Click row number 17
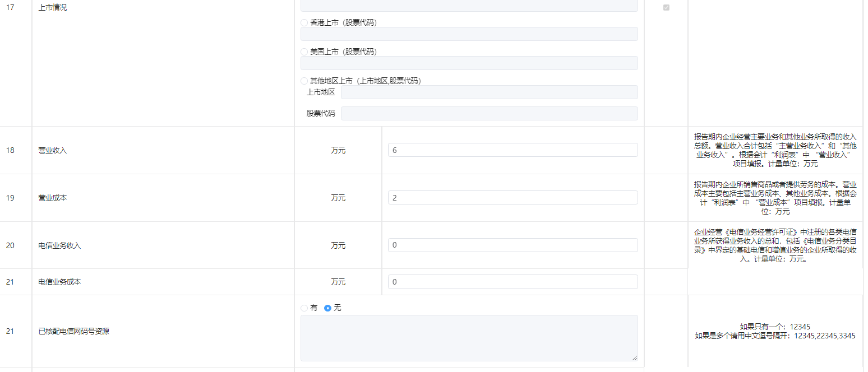 click(10, 8)
